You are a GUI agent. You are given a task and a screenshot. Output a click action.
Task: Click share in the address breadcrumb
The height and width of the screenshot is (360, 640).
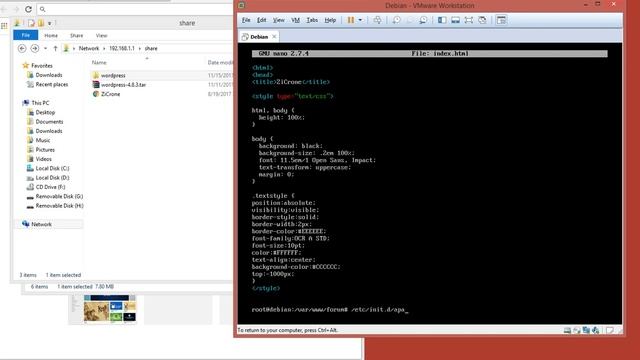click(151, 48)
